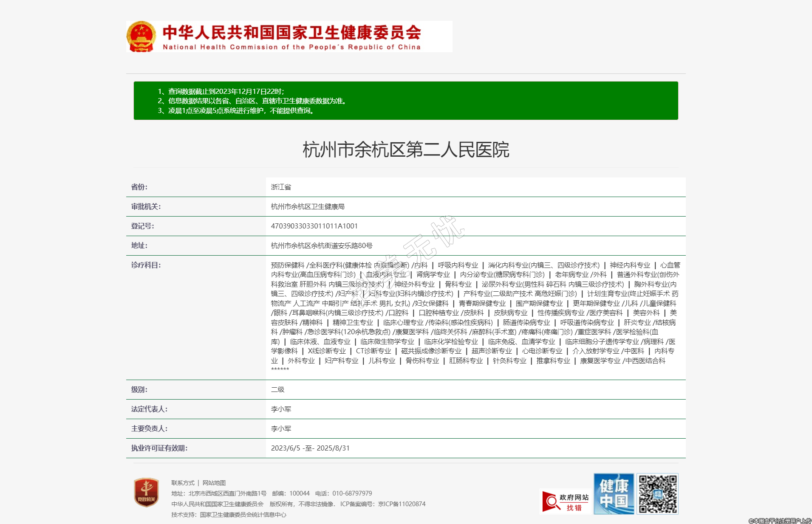Viewport: 812px width, 524px height.
Task: Open the 网站地图 footer link
Action: [x=214, y=483]
